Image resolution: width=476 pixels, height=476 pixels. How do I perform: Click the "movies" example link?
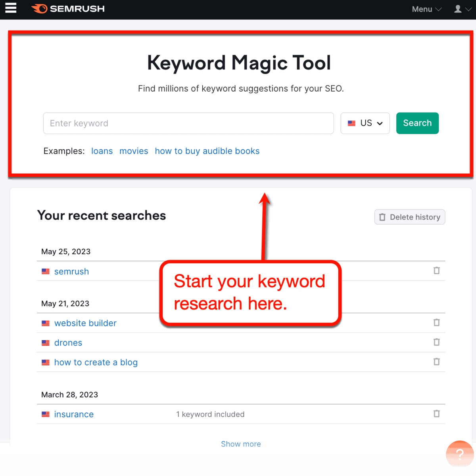(x=134, y=151)
